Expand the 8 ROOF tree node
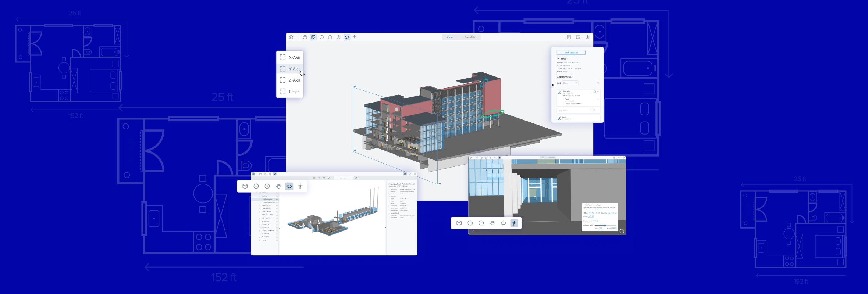This screenshot has height=294, width=868. click(260, 240)
